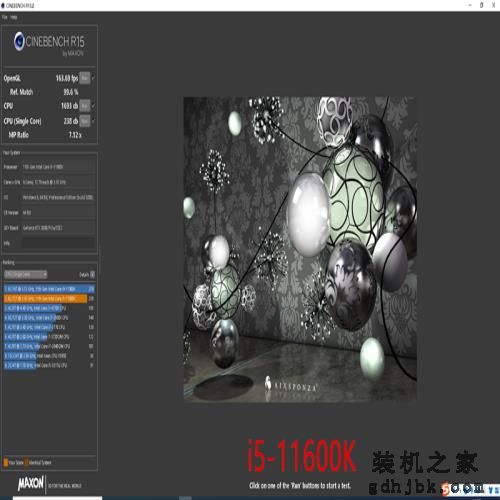
Task: Select the OS field value
Action: (58, 197)
